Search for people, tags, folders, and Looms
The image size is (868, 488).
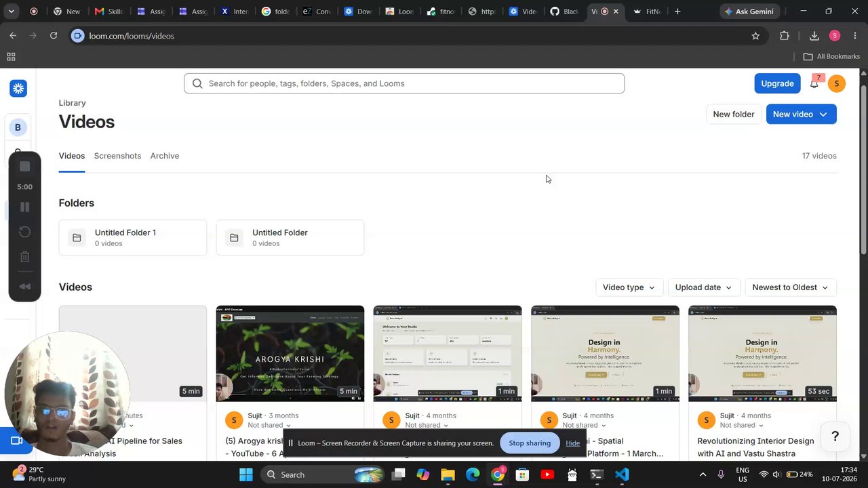[x=404, y=83]
